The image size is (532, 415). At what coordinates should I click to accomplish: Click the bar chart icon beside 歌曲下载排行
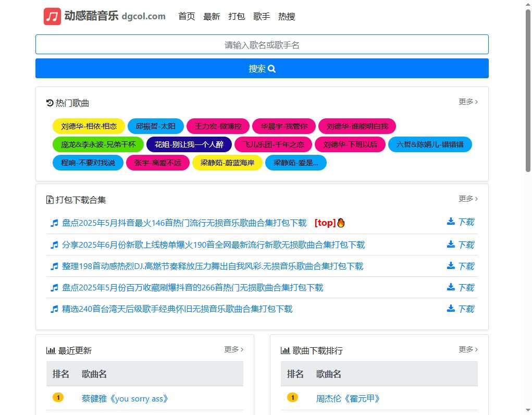(285, 350)
